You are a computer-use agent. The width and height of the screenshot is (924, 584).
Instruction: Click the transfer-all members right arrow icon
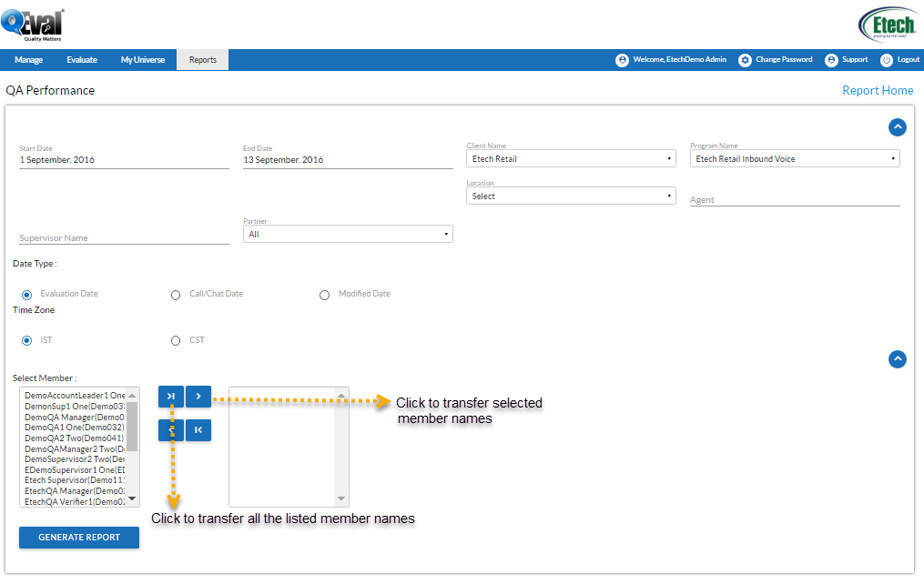(171, 397)
